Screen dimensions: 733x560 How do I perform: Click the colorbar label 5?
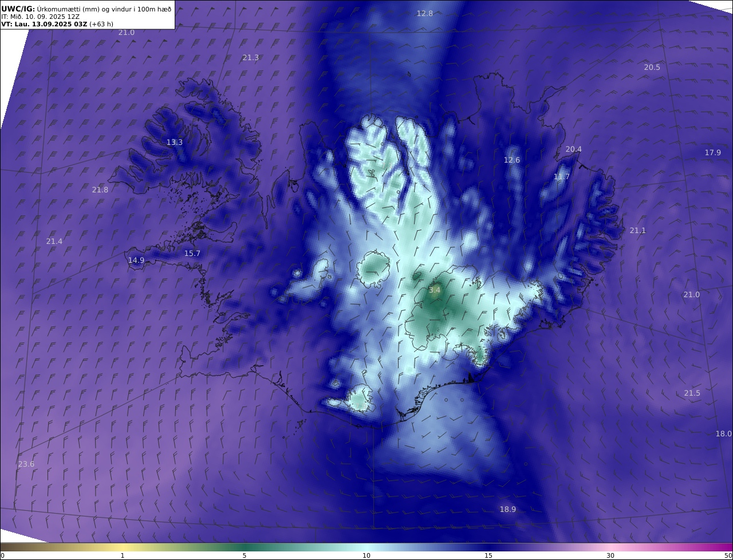click(x=245, y=555)
